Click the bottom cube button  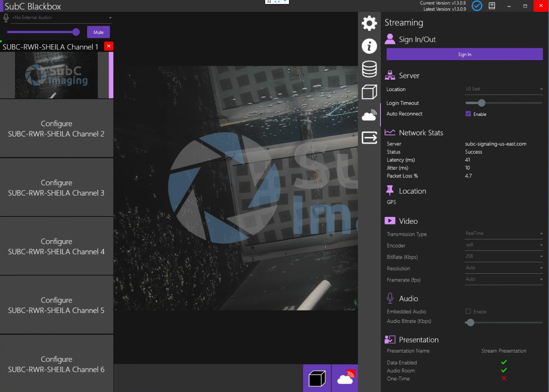317,378
